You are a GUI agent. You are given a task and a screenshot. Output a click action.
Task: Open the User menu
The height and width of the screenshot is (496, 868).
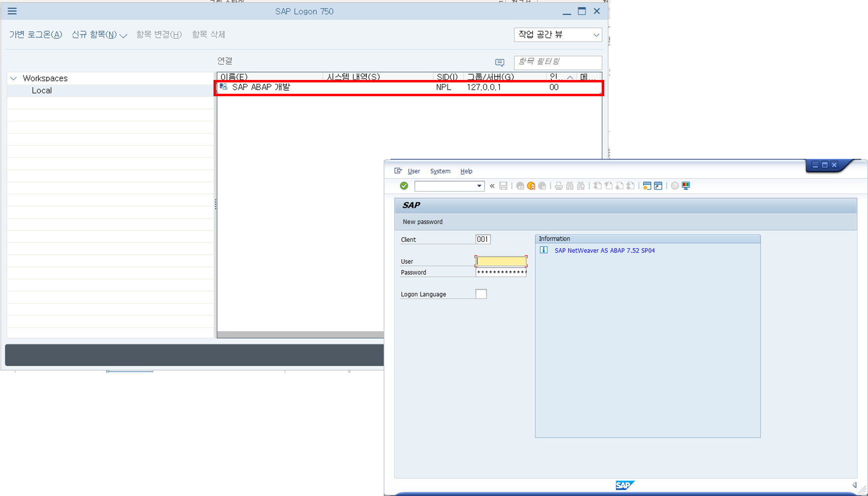coord(414,171)
